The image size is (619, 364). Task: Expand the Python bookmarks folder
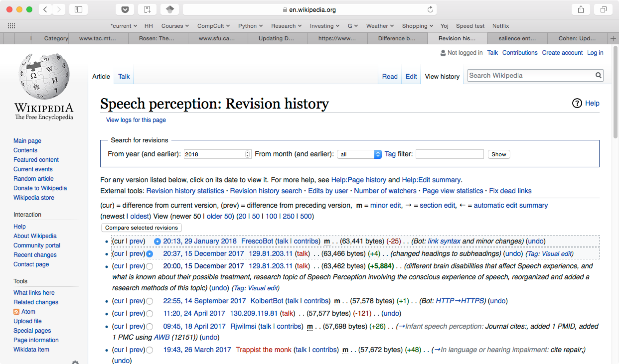click(x=250, y=26)
